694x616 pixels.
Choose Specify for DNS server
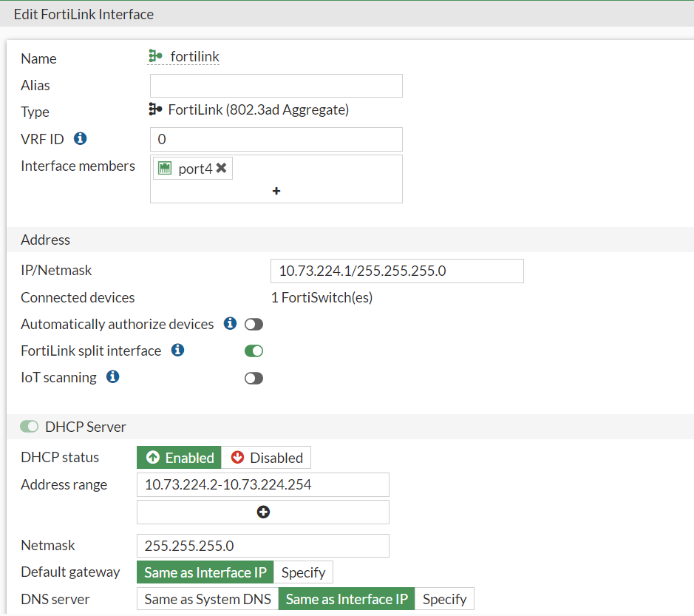[444, 599]
